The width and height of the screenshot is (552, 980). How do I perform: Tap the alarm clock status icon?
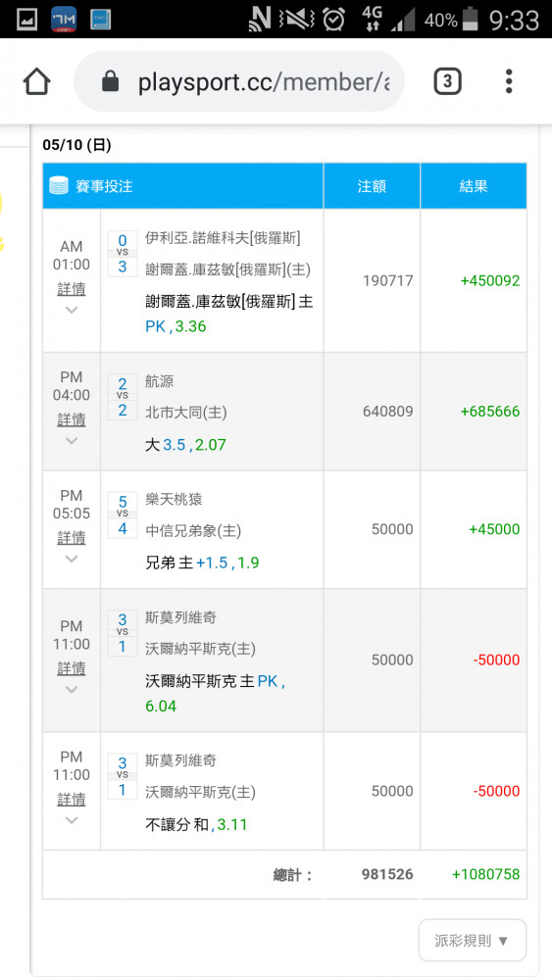(x=333, y=20)
